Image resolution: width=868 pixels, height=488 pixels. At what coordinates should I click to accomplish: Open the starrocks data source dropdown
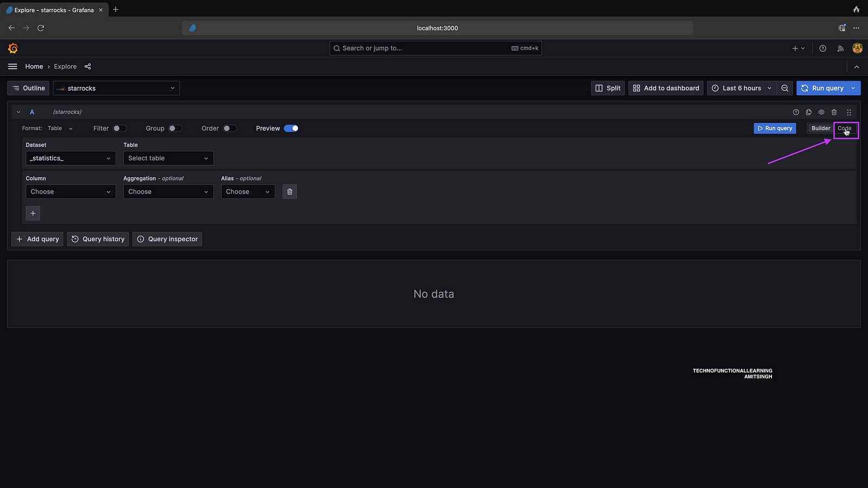pyautogui.click(x=116, y=88)
